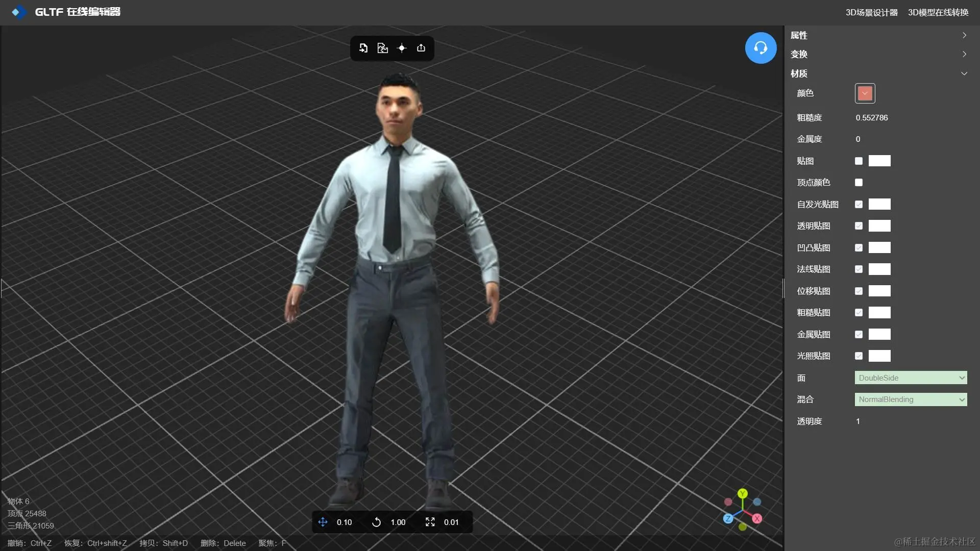The width and height of the screenshot is (980, 551).
Task: Select the move translate snap icon
Action: click(x=323, y=522)
